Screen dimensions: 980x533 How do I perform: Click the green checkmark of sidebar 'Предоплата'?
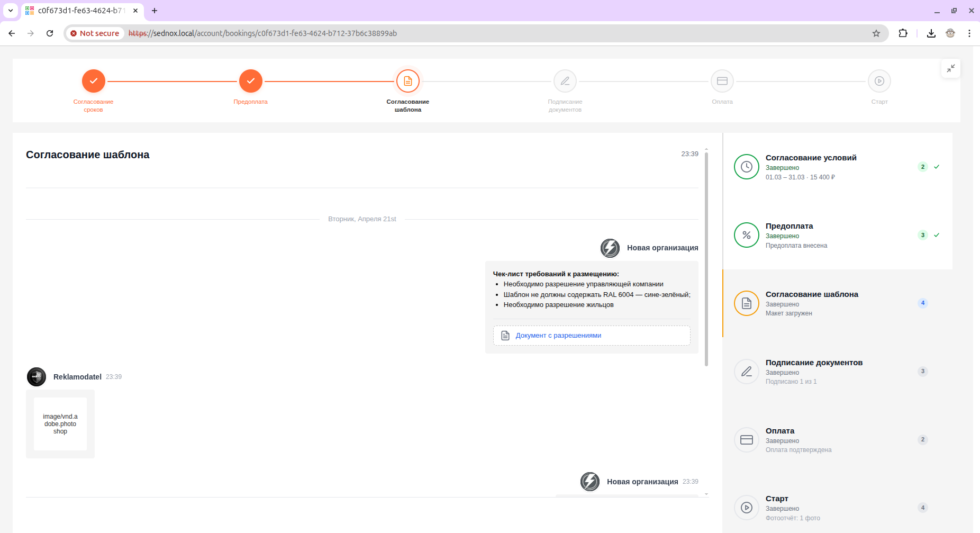click(x=937, y=235)
